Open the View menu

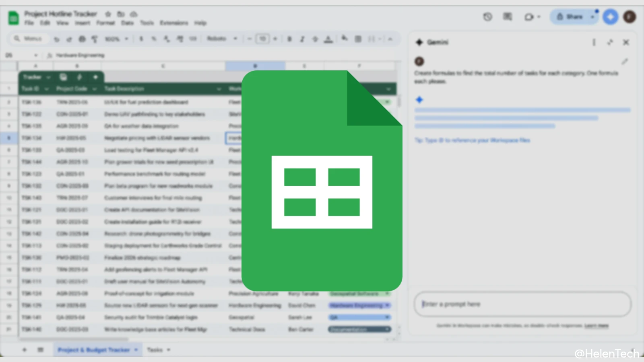[x=62, y=23]
